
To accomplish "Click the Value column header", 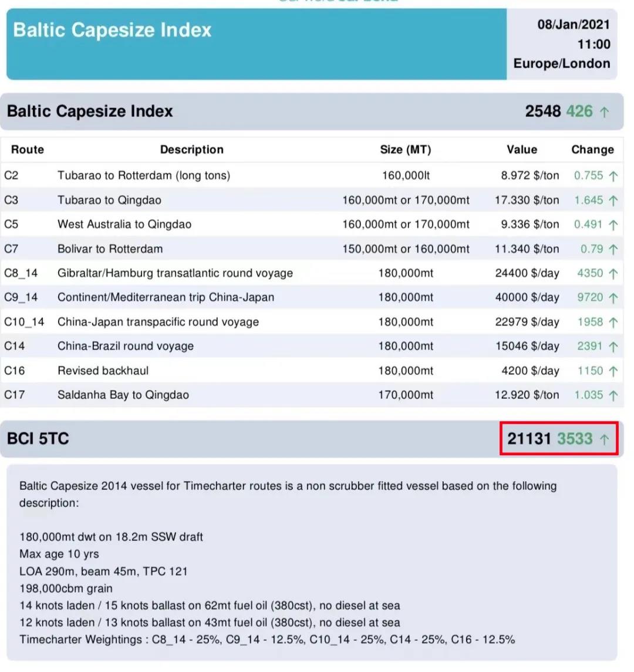I will (521, 149).
